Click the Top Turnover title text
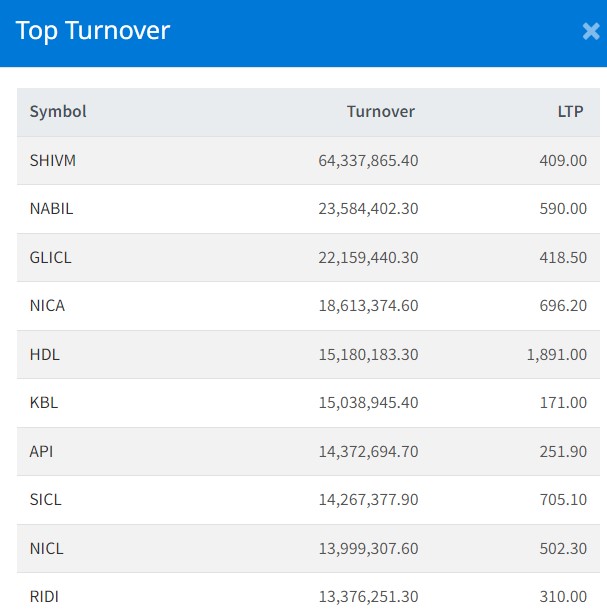 click(x=93, y=31)
